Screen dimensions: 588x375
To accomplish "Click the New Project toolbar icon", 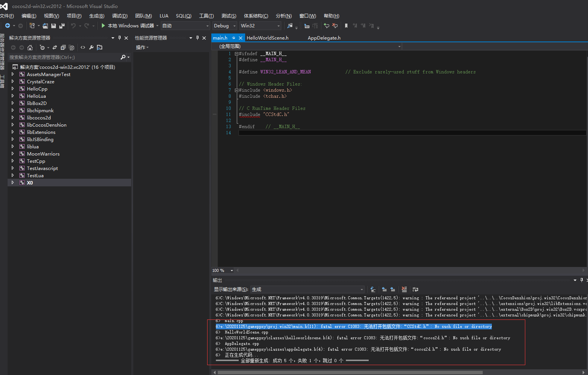I will [32, 26].
